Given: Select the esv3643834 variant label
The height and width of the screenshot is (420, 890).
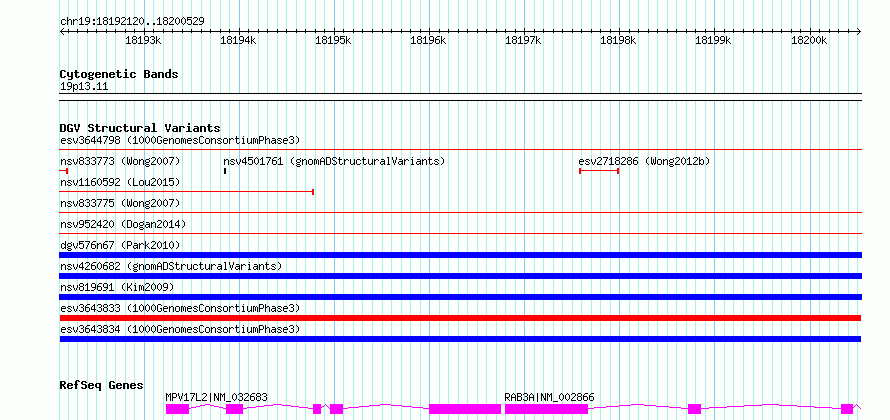Looking at the screenshot, I should 179,329.
